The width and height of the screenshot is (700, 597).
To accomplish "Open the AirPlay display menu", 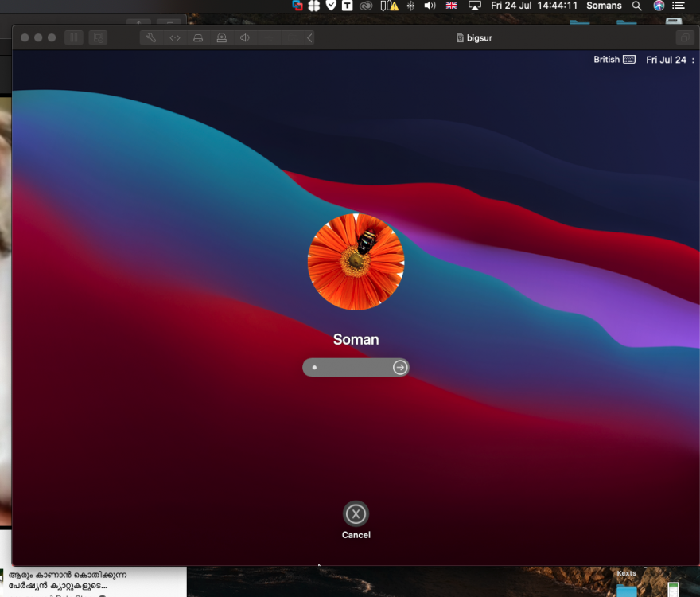I will 475,6.
